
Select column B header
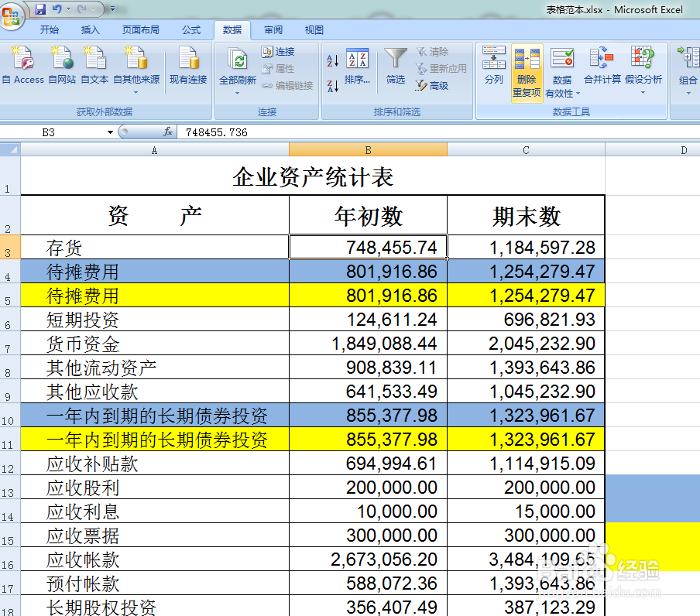point(368,150)
